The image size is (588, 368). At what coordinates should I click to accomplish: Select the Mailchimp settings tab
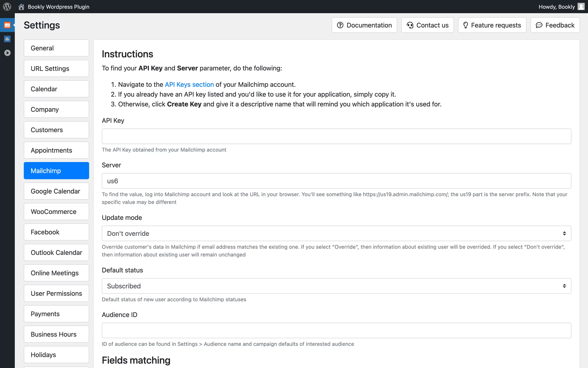click(x=56, y=171)
